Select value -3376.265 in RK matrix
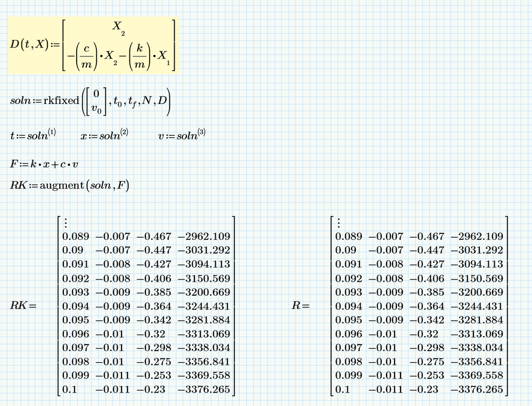The image size is (532, 406). pyautogui.click(x=204, y=389)
